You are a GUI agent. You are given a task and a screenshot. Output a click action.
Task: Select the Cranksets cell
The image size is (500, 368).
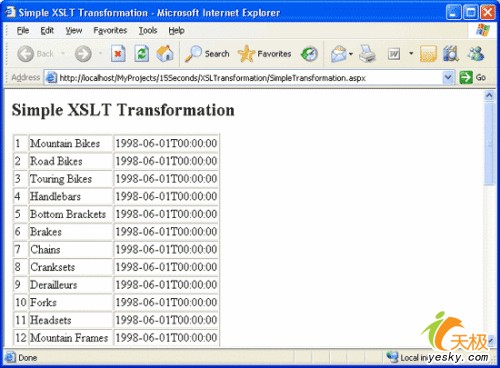(x=71, y=267)
